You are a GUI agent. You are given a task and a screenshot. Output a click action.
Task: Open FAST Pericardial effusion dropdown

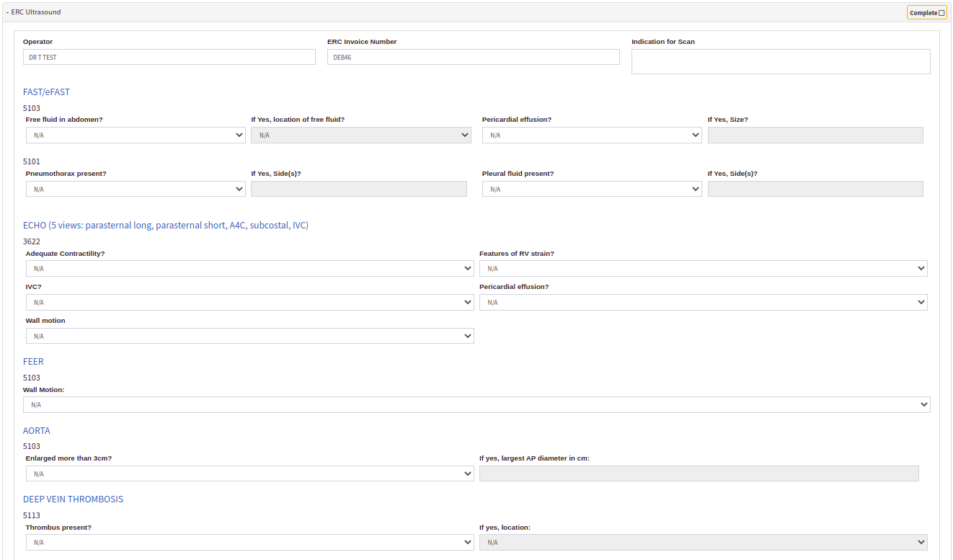pyautogui.click(x=591, y=135)
